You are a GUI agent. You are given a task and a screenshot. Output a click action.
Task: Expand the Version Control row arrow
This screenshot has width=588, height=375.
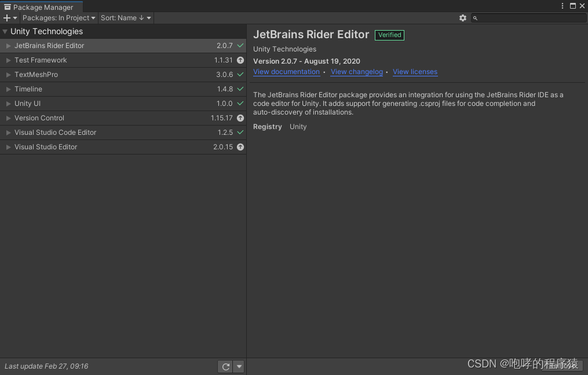pyautogui.click(x=8, y=119)
